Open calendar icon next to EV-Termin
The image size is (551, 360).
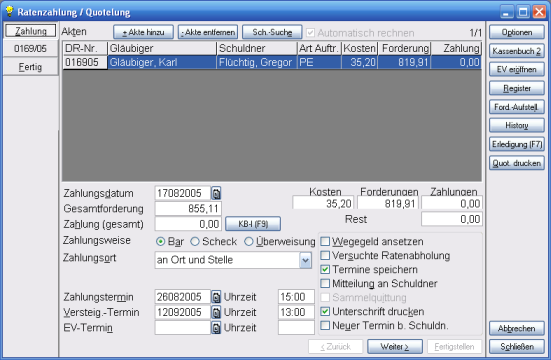click(216, 328)
